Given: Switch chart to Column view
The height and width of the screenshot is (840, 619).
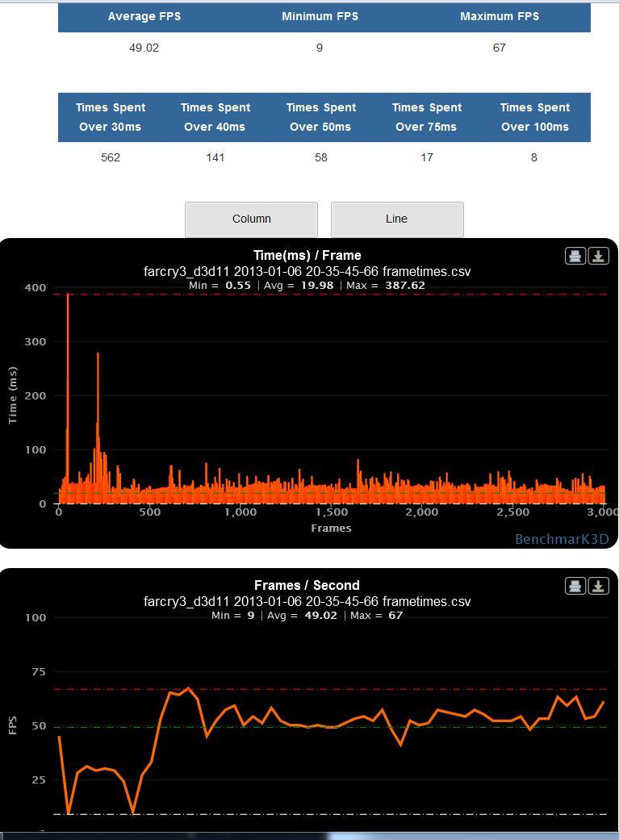Looking at the screenshot, I should pyautogui.click(x=251, y=219).
